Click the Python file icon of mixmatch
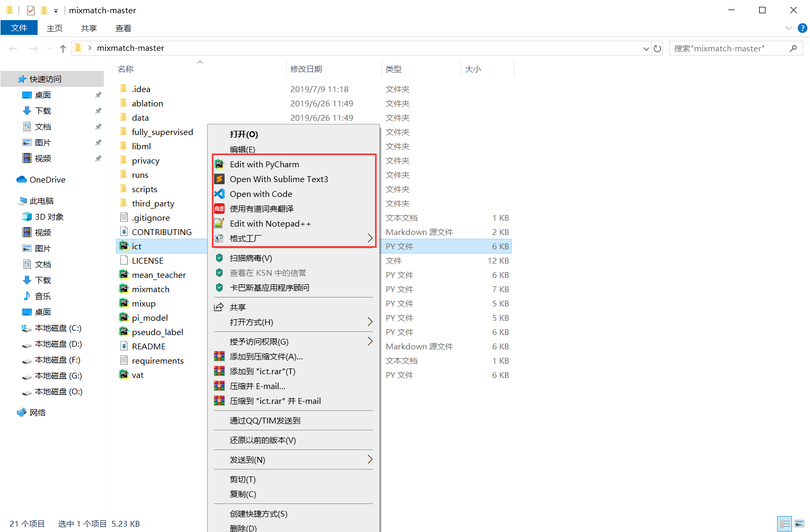Screen dimensions: 810x532 pos(123,289)
